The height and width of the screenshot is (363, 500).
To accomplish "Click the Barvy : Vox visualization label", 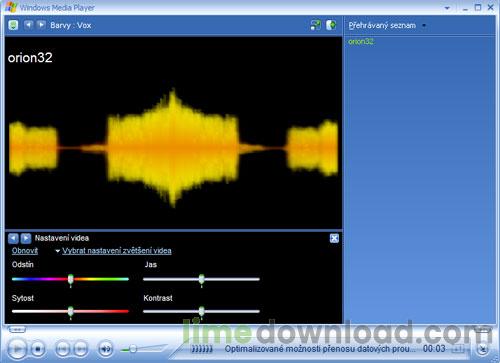I will [71, 25].
